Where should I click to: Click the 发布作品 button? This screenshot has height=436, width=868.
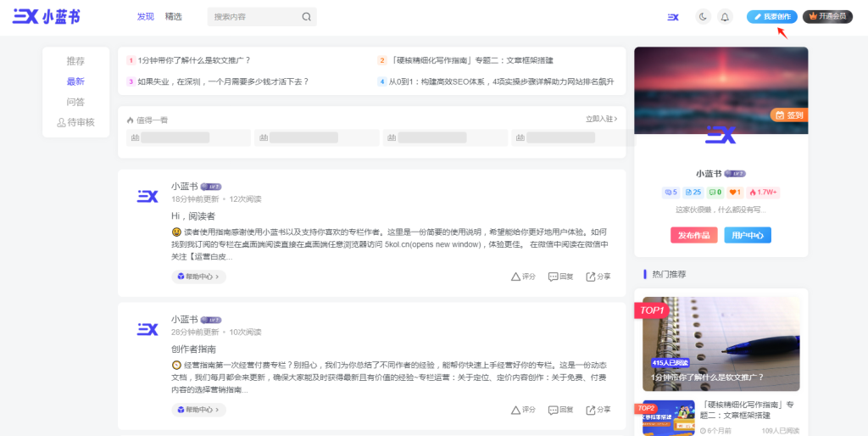pyautogui.click(x=693, y=235)
